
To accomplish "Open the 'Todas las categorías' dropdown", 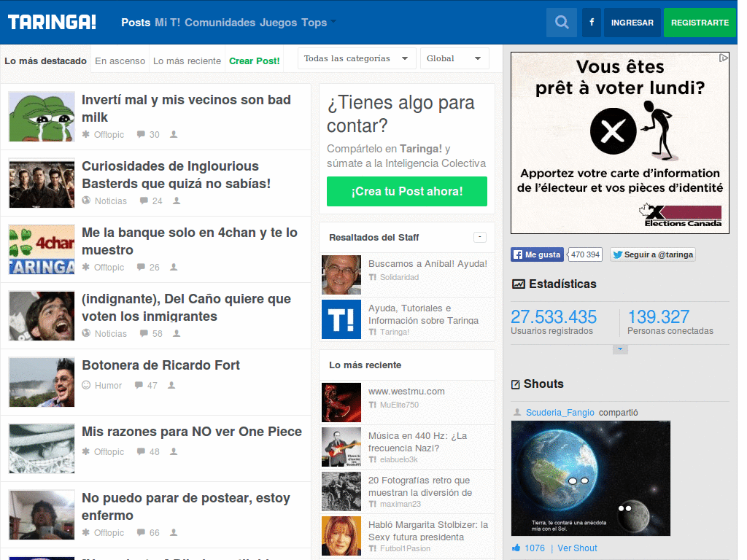I will (x=357, y=58).
